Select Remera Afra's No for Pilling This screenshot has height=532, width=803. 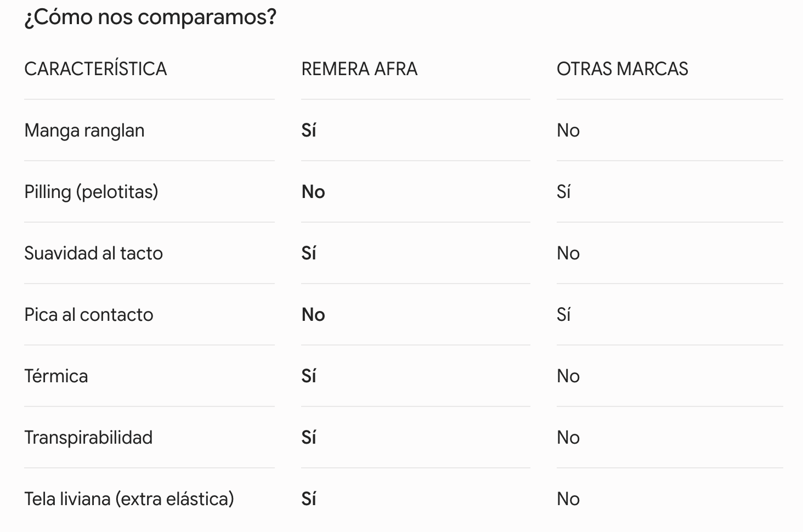[313, 192]
